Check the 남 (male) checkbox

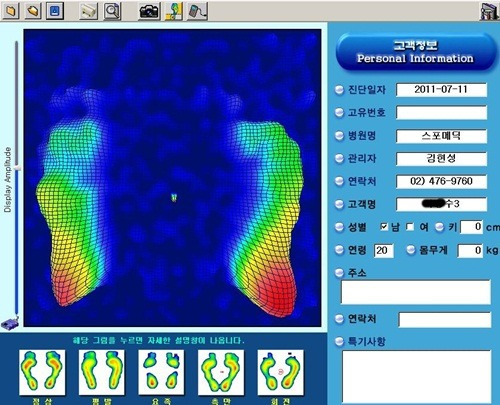click(384, 227)
